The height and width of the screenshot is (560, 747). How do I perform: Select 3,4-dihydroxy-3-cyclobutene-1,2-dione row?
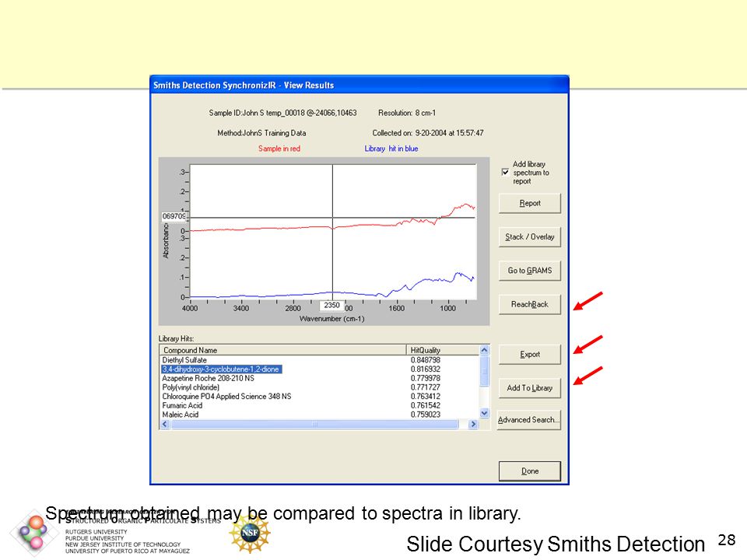[x=319, y=369]
